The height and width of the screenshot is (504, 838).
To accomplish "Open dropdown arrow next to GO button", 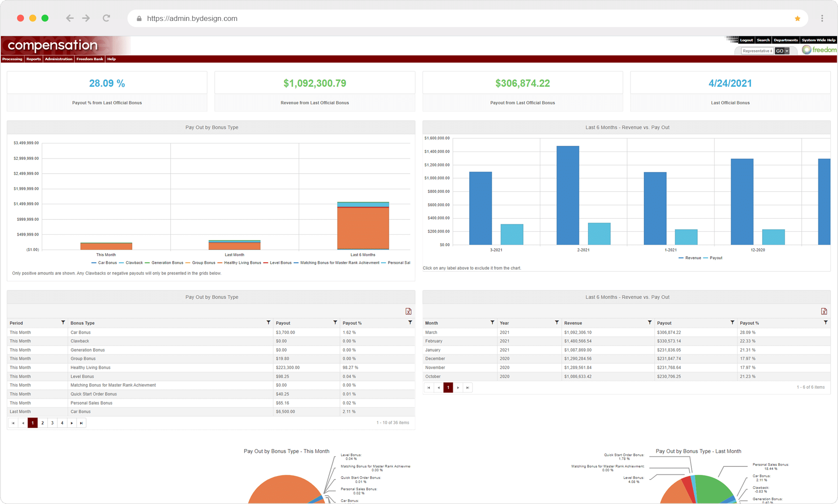I will click(x=787, y=51).
